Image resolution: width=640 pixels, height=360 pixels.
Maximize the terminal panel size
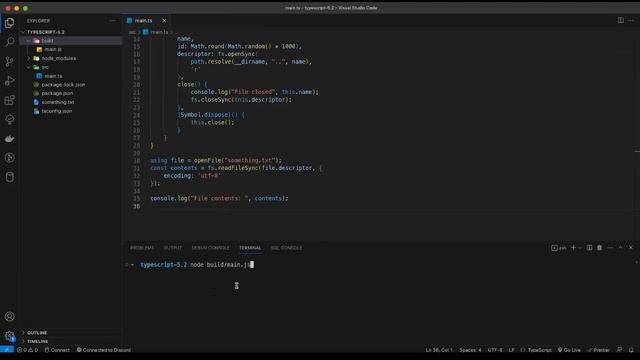point(620,247)
